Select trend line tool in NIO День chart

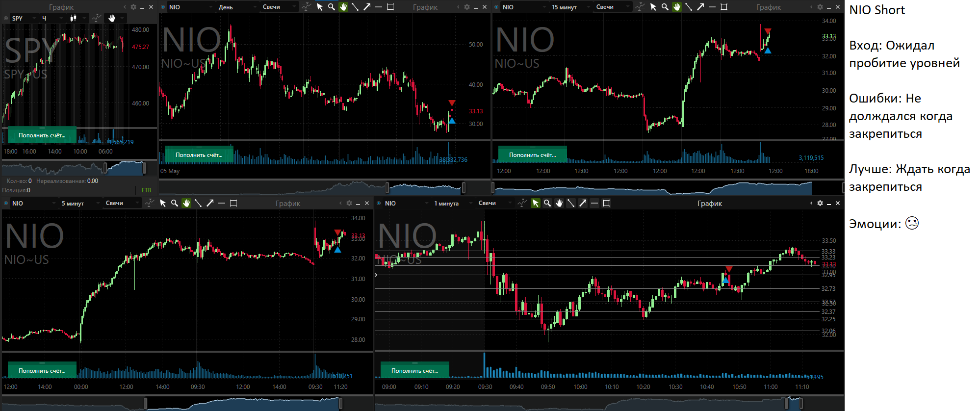pos(355,7)
